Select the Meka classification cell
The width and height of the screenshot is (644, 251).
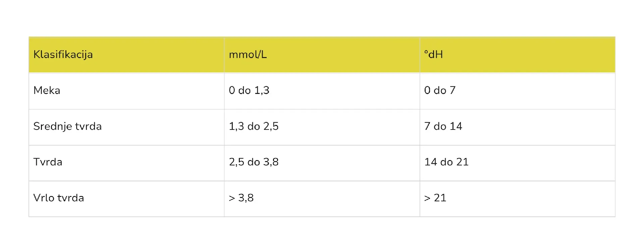(47, 90)
